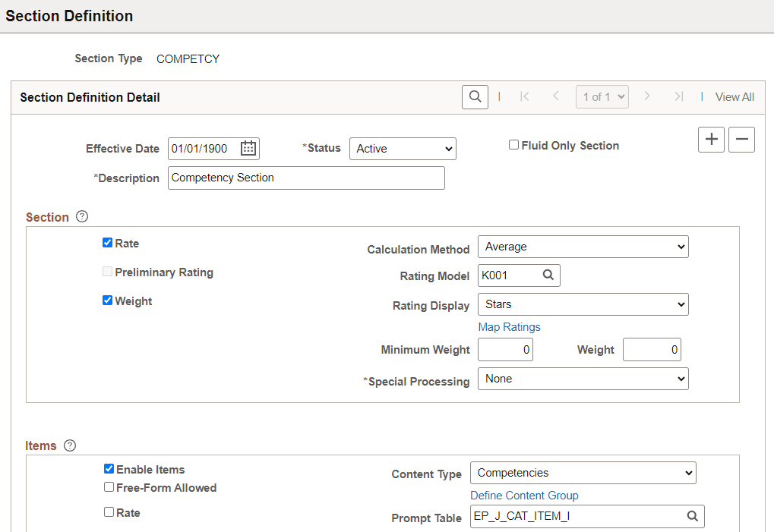Open the Content Type dropdown

[583, 473]
